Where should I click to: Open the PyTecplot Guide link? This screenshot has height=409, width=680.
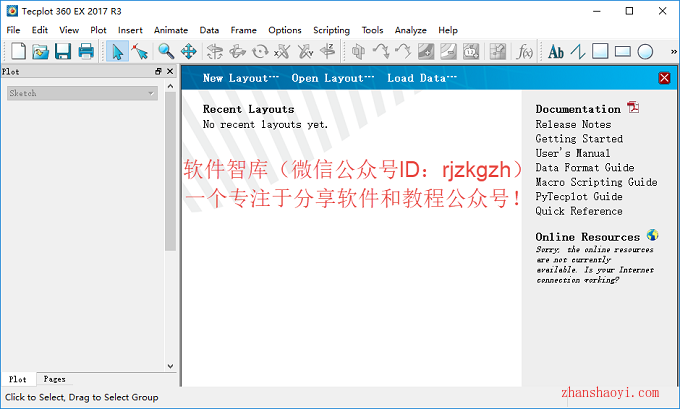tap(579, 196)
